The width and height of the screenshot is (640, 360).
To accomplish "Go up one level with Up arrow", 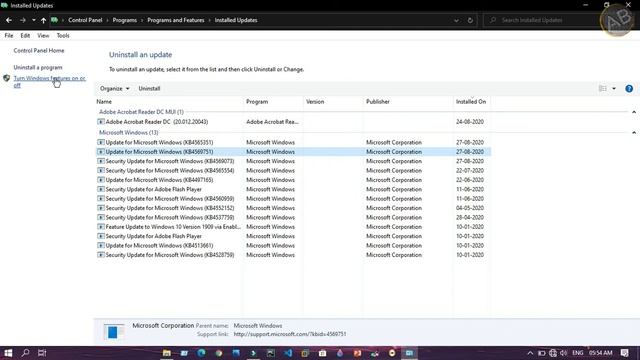I will click(43, 20).
